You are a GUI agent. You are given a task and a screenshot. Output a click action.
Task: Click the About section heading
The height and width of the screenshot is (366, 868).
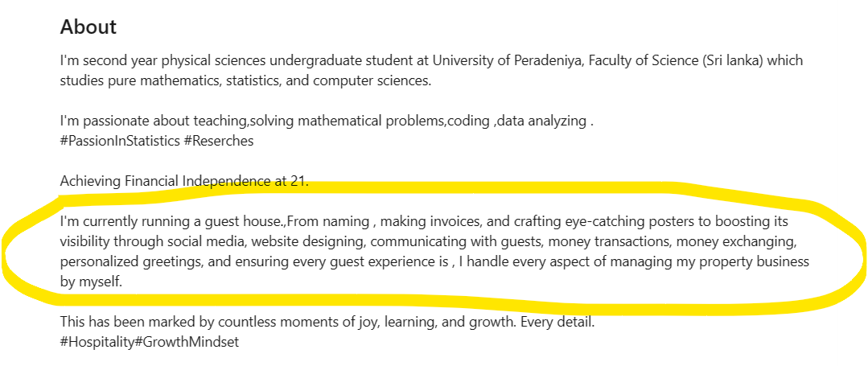[88, 27]
